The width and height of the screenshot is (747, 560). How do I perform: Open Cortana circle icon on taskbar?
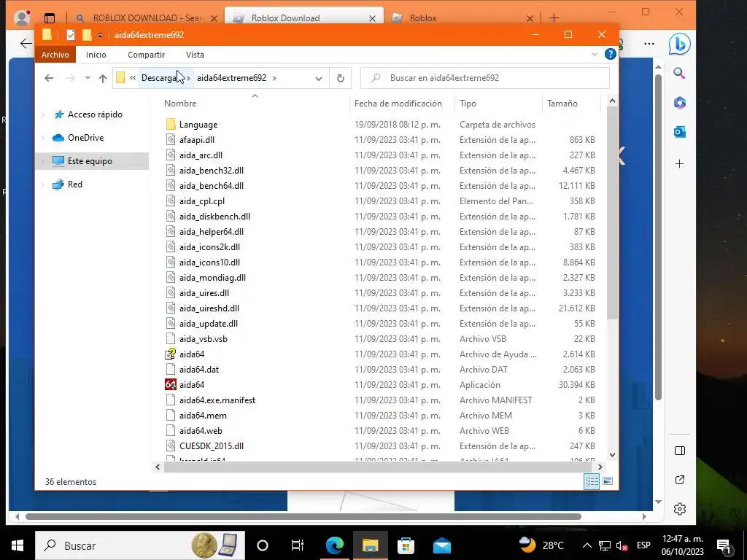point(262,545)
